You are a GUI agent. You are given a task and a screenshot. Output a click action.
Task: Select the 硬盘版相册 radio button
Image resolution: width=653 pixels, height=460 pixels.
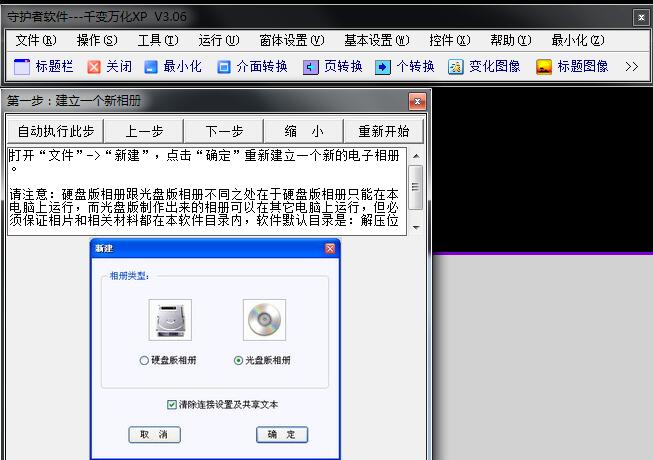[145, 360]
